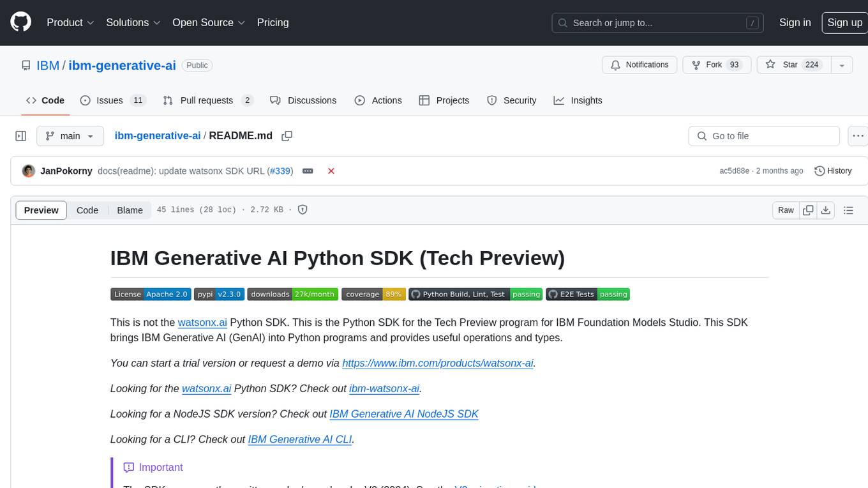Screen dimensions: 868x488
Task: Click the Sign up button
Action: [844, 22]
